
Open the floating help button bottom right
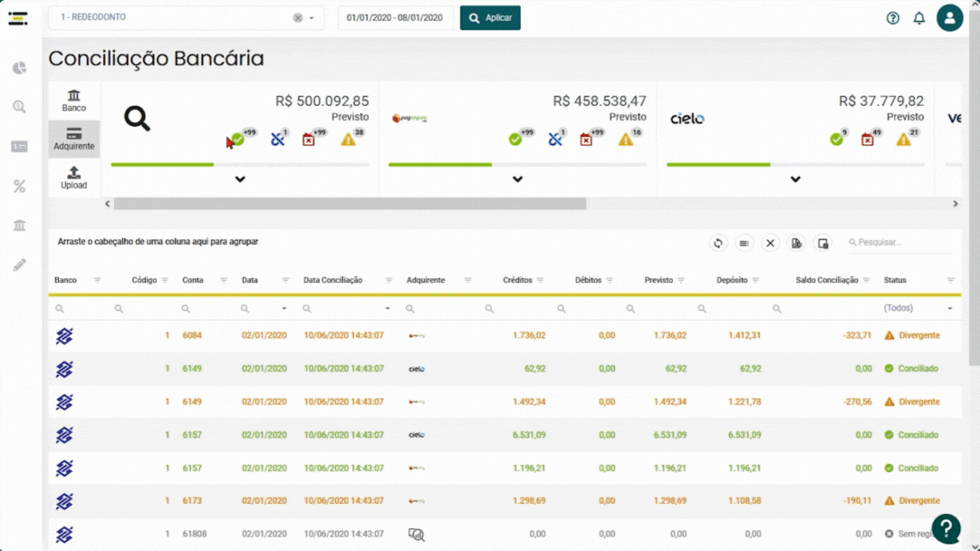pos(946,528)
